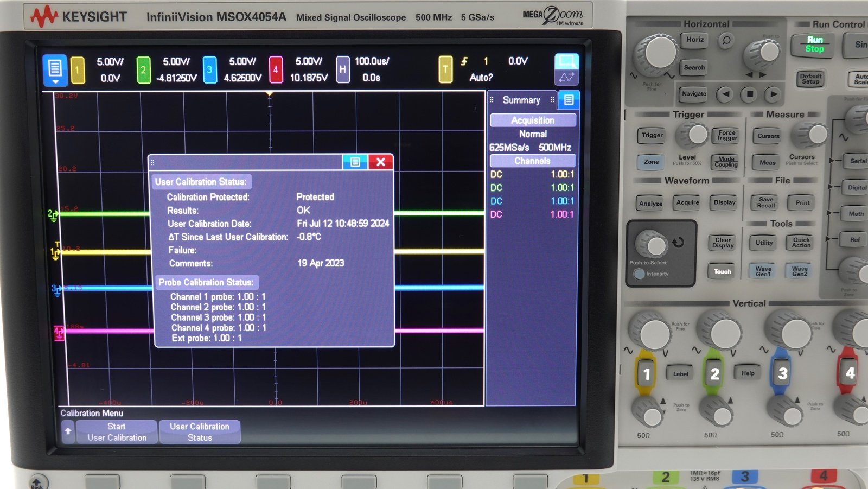Open the Summary sidebar menu icon
This screenshot has height=489, width=868.
coord(569,100)
